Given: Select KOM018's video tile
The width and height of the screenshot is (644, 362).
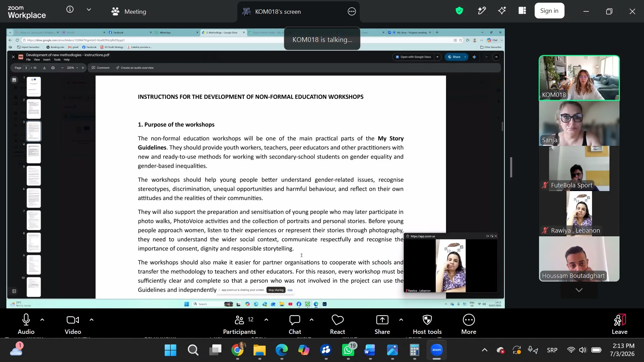Looking at the screenshot, I should coord(579,78).
